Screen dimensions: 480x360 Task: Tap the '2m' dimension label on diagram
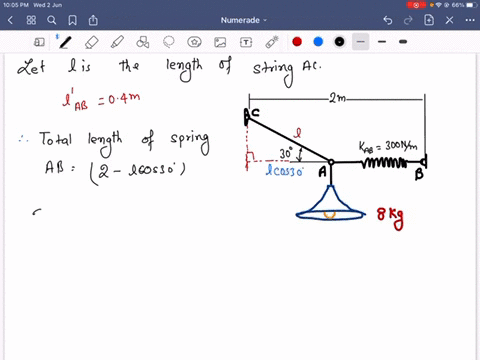tap(338, 98)
